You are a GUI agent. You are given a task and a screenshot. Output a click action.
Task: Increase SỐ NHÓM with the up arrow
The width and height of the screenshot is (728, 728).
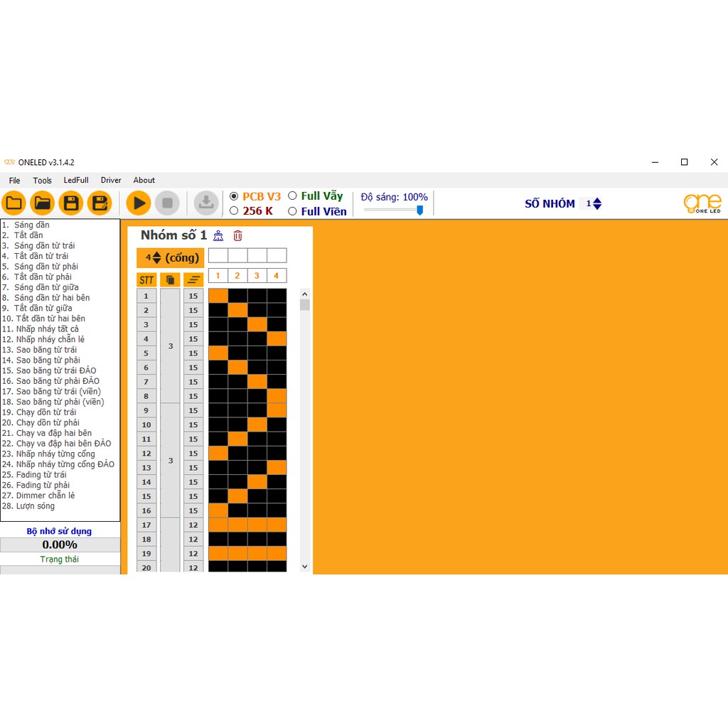[x=597, y=200]
